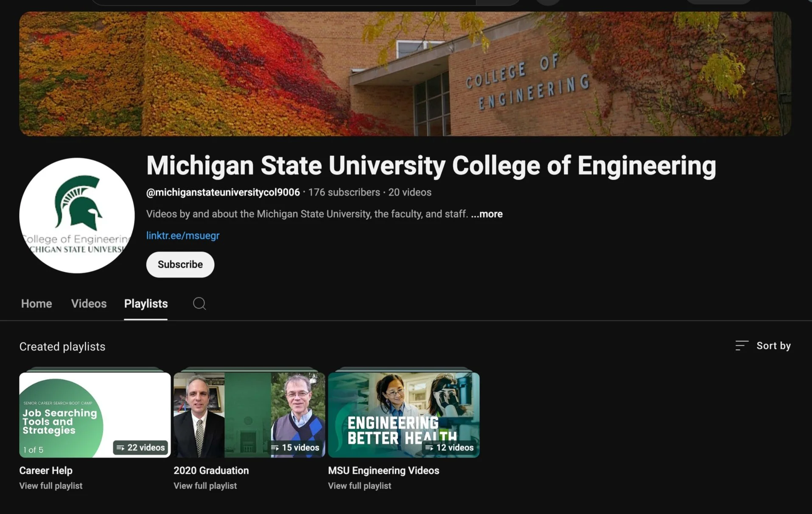Open the Career Help playlist thumbnail
The width and height of the screenshot is (812, 514).
pos(95,415)
